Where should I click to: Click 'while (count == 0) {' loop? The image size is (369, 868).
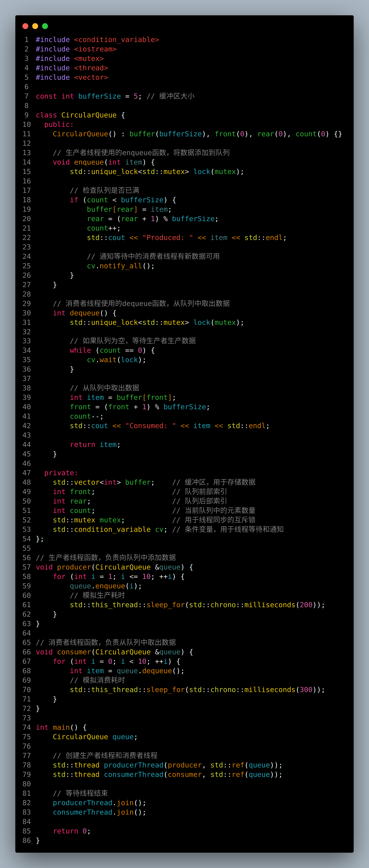112,351
